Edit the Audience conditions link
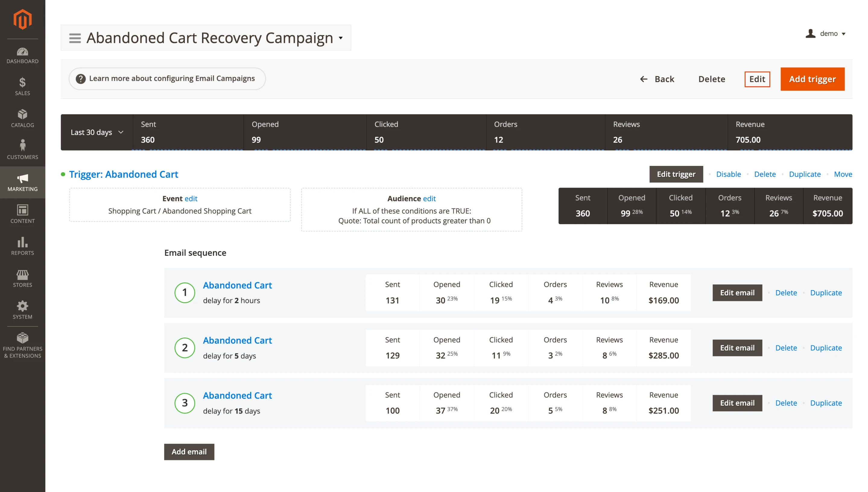The image size is (868, 492). point(429,199)
